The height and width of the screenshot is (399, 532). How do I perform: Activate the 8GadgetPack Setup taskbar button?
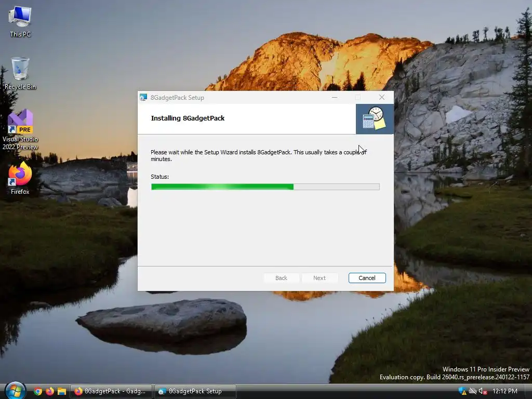coord(195,391)
